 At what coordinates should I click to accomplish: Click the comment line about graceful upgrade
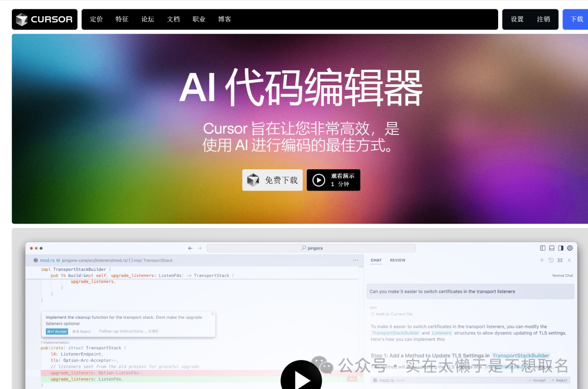[x=125, y=367]
